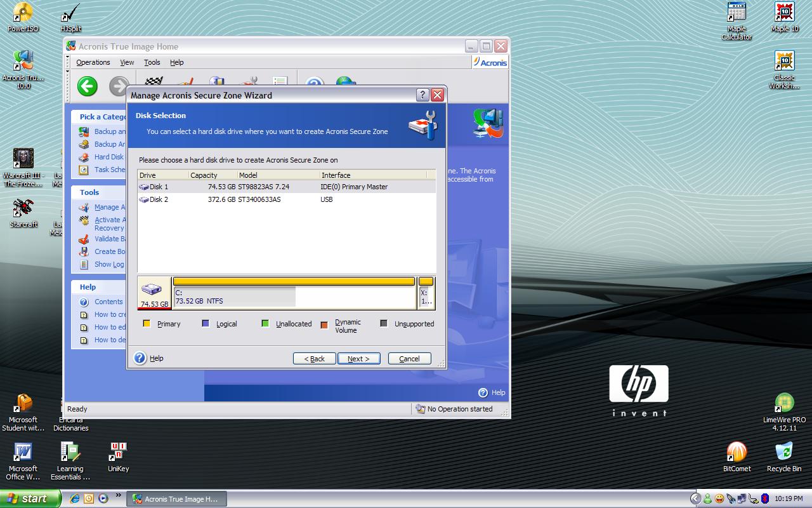The height and width of the screenshot is (508, 812).
Task: Click the Dynamic Volume orange legend swatch
Action: (x=324, y=325)
